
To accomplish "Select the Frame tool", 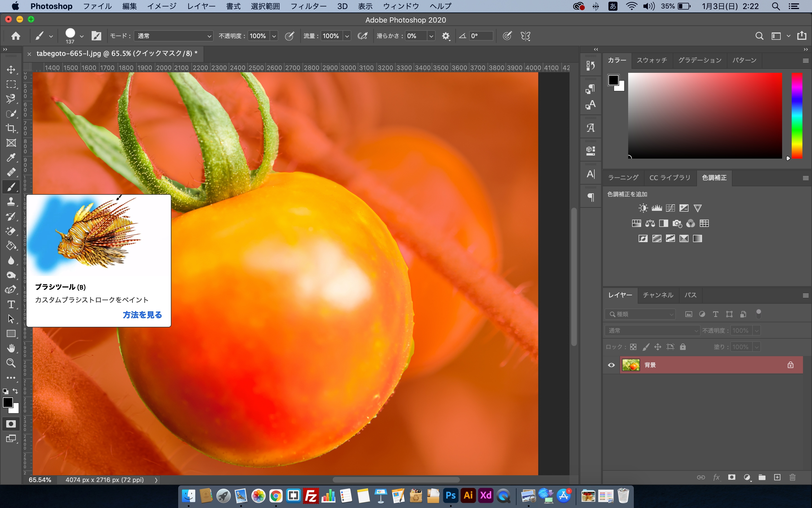I will coord(11,143).
